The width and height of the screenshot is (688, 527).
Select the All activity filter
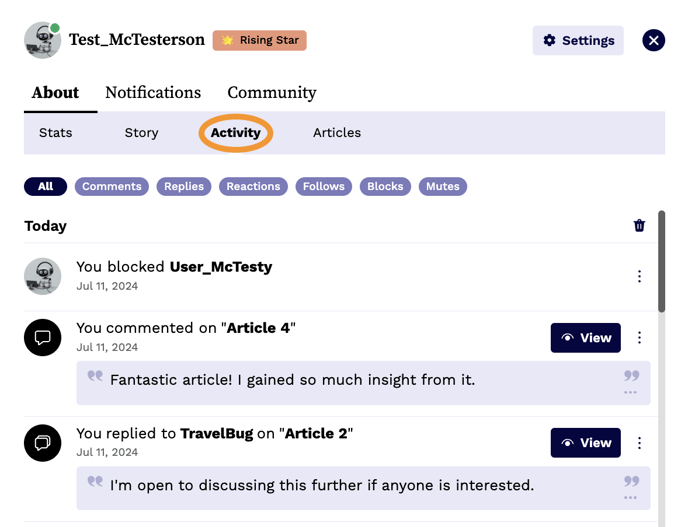tap(45, 186)
